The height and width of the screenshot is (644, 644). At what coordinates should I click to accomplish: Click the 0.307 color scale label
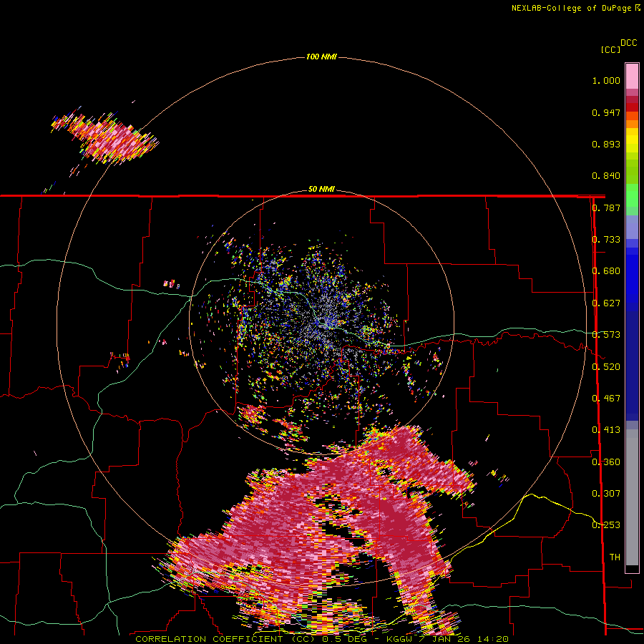pyautogui.click(x=606, y=494)
